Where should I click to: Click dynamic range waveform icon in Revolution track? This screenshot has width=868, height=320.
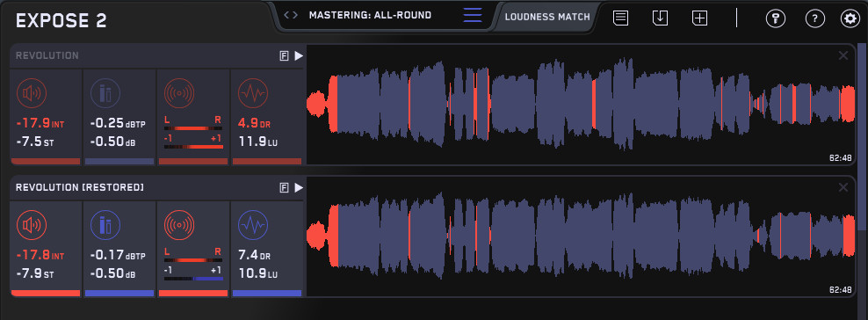click(x=252, y=93)
